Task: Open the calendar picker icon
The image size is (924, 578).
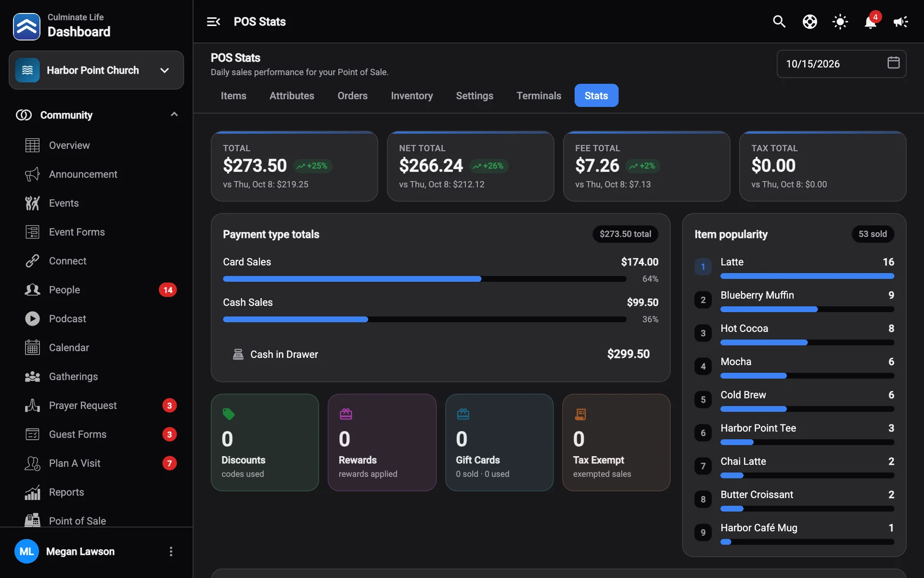Action: (x=893, y=63)
